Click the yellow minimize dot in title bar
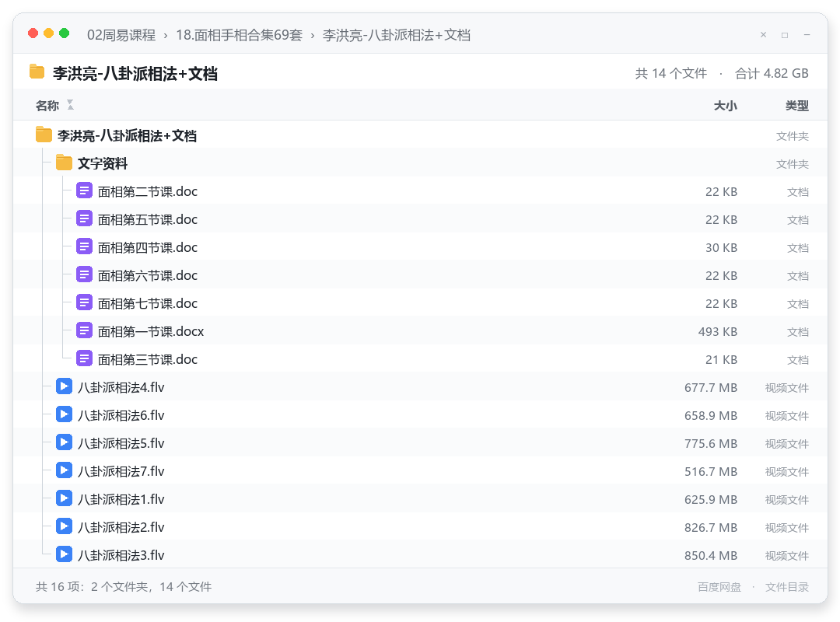The image size is (840, 622). tap(49, 33)
